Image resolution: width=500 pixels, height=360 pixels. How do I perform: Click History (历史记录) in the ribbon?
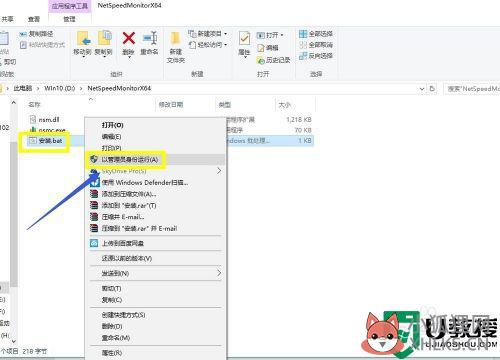click(x=273, y=60)
